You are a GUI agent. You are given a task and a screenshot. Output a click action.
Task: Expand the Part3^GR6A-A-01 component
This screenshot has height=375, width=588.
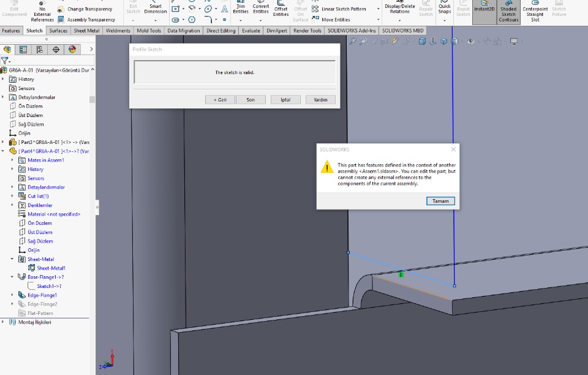tap(3, 142)
